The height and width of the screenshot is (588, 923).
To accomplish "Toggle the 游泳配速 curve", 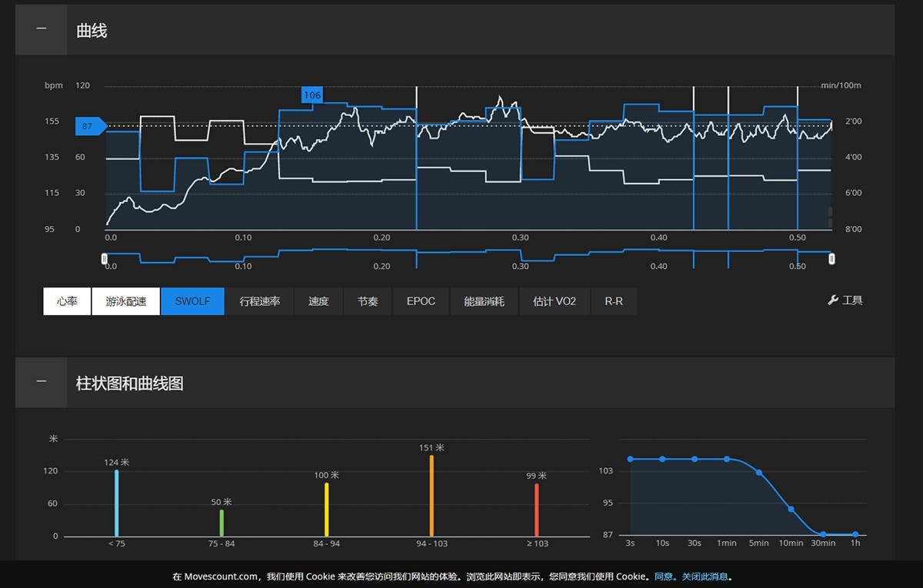I will click(x=125, y=301).
